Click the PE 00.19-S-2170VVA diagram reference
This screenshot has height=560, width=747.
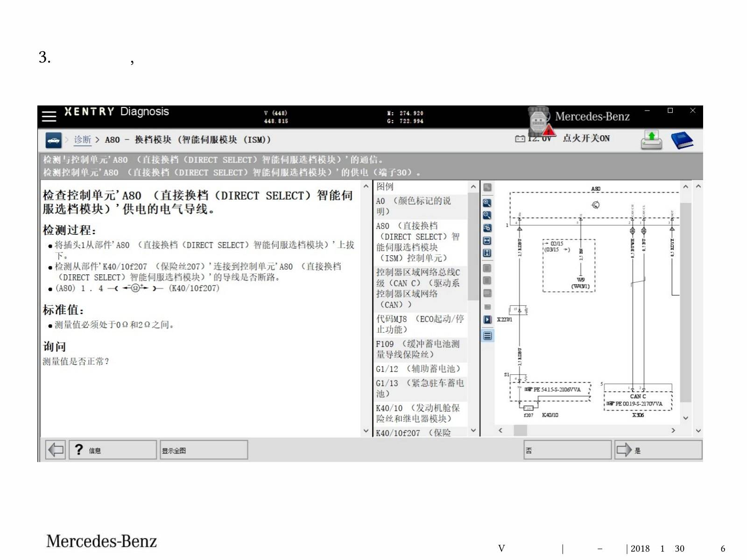click(x=634, y=404)
